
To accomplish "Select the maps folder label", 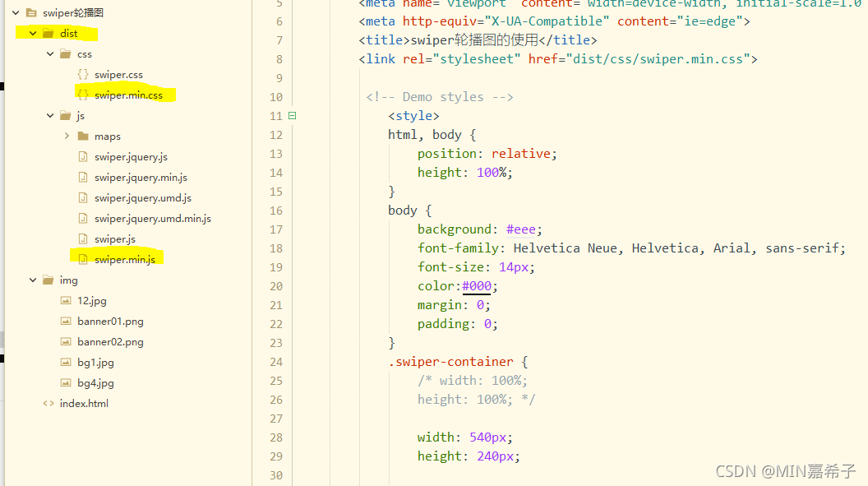I will pyautogui.click(x=108, y=137).
